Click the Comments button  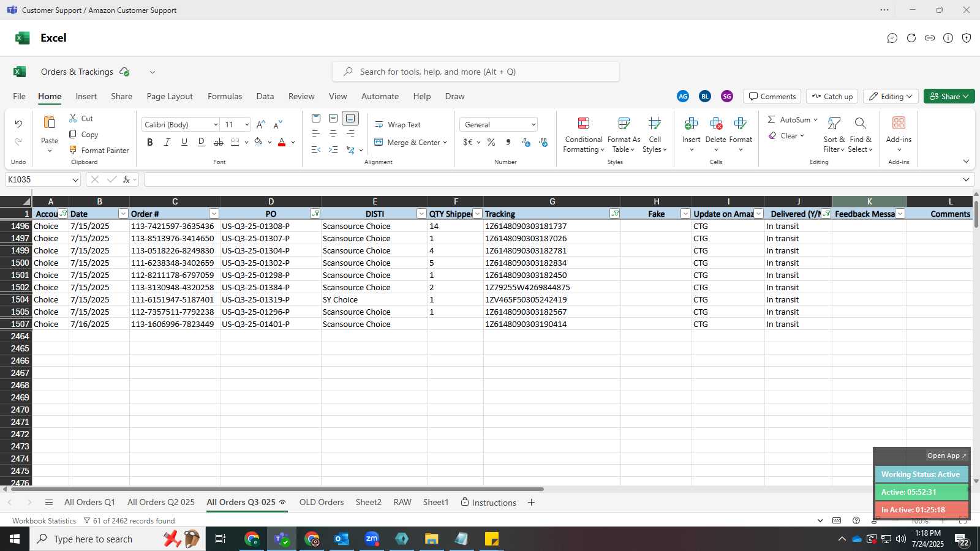[772, 96]
